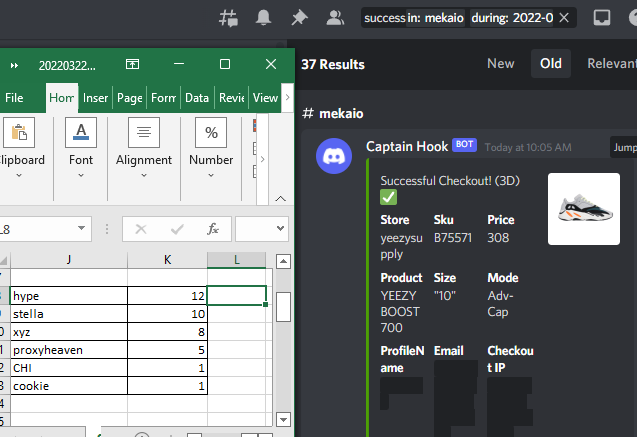
Task: Sort search results by Relevant
Action: 611,63
